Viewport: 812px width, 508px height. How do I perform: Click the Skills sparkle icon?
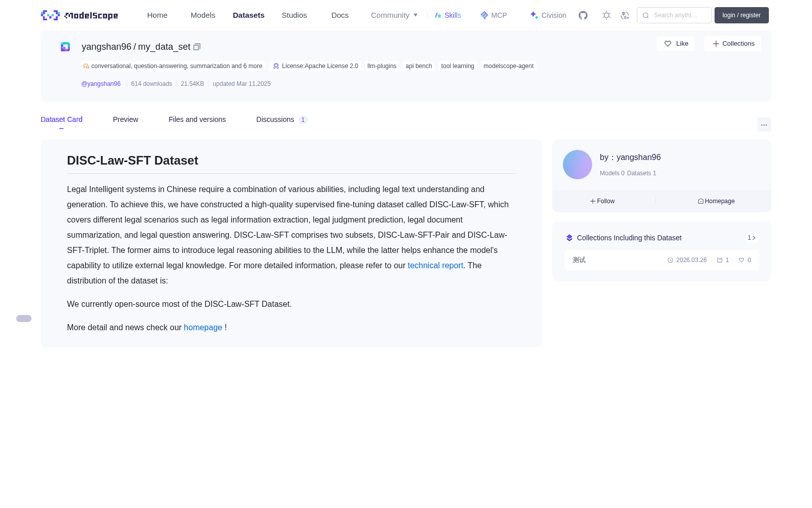point(438,15)
